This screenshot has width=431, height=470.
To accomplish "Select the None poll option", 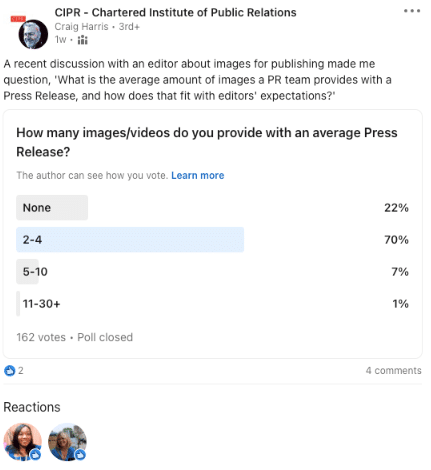I will point(213,208).
